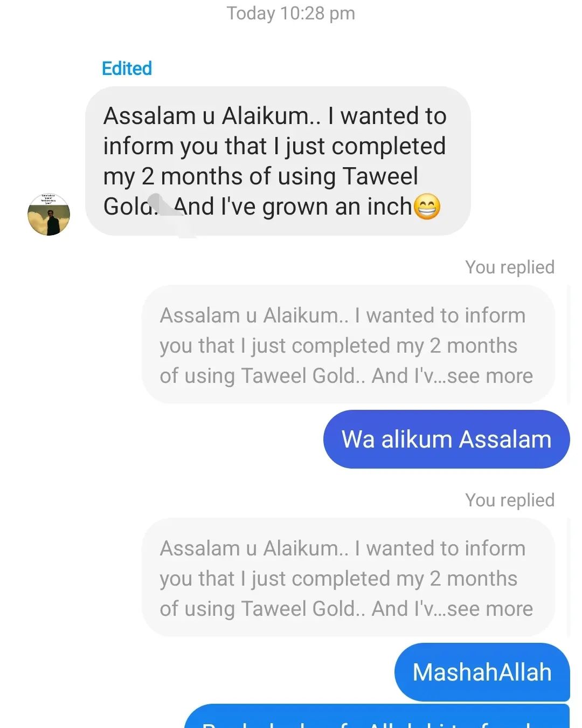Click the reply bar beside first quoted message
This screenshot has height=728, width=582.
(569, 345)
